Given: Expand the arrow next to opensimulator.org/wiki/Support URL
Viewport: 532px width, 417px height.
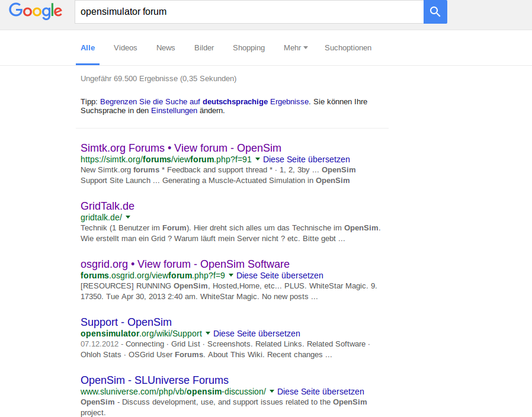Looking at the screenshot, I should tap(207, 333).
